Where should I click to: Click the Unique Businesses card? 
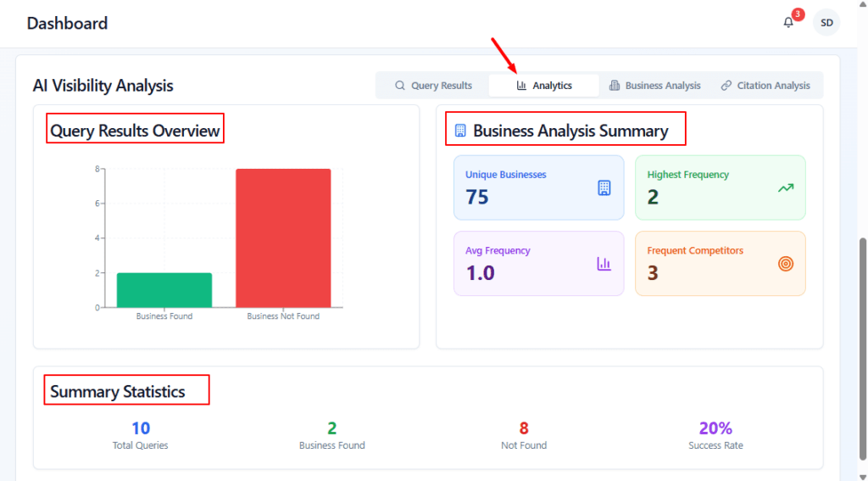click(x=538, y=187)
